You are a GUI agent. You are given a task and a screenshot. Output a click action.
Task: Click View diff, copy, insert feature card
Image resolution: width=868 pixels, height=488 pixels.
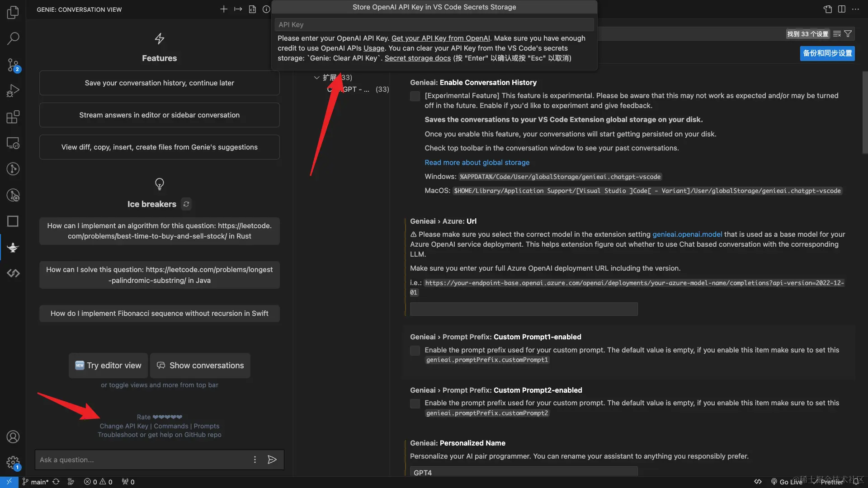160,147
